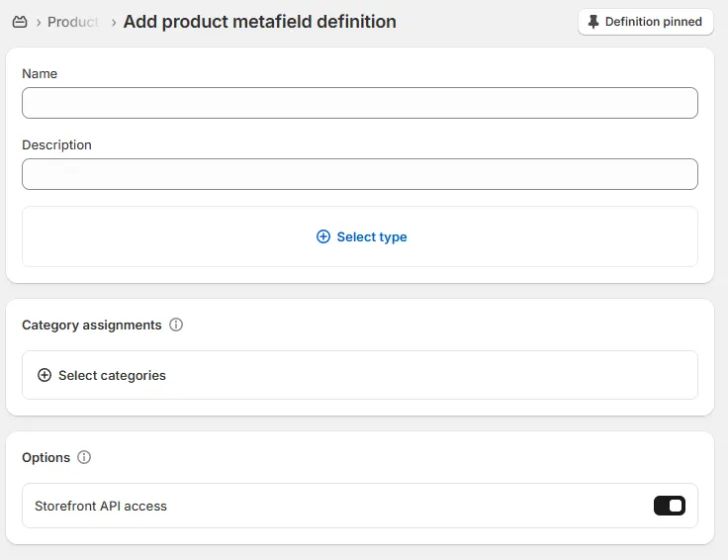The image size is (728, 560).
Task: Click the Storefront API access row label
Action: (x=101, y=507)
